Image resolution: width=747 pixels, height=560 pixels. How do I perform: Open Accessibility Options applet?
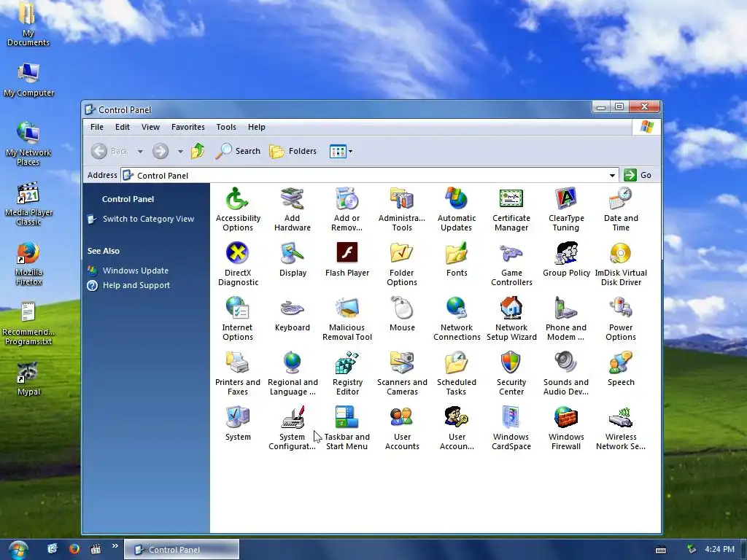(x=238, y=209)
